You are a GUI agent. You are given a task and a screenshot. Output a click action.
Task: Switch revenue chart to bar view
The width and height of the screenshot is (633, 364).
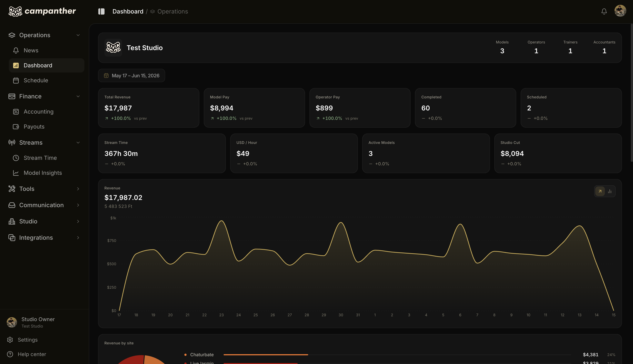click(x=610, y=191)
